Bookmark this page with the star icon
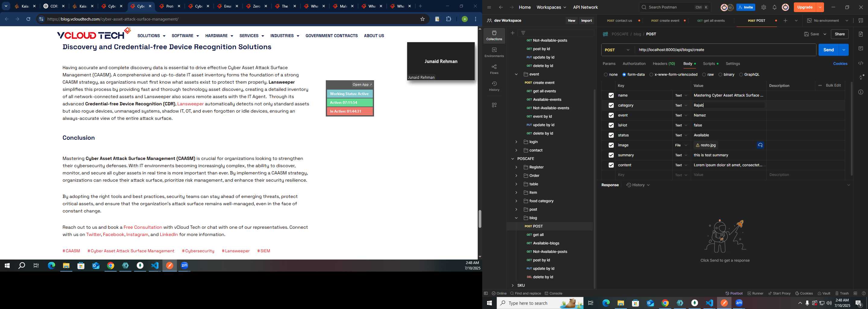The height and width of the screenshot is (309, 868). pyautogui.click(x=422, y=19)
